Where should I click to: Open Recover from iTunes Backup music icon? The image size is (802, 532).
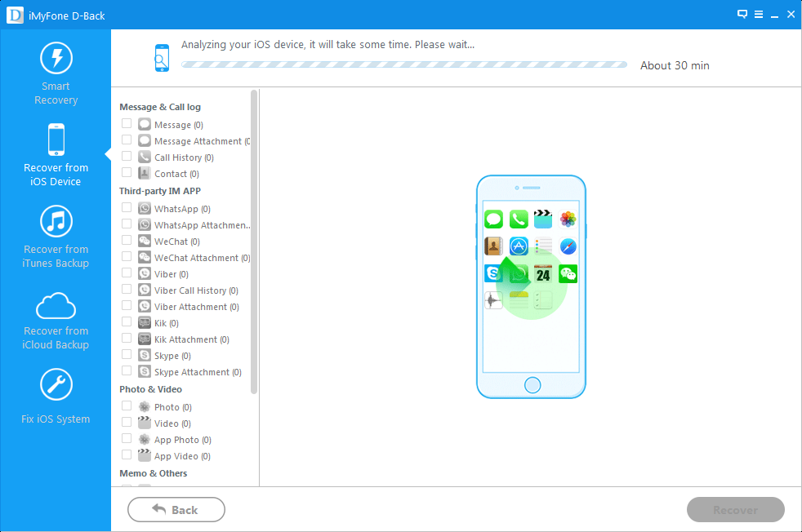(x=56, y=221)
